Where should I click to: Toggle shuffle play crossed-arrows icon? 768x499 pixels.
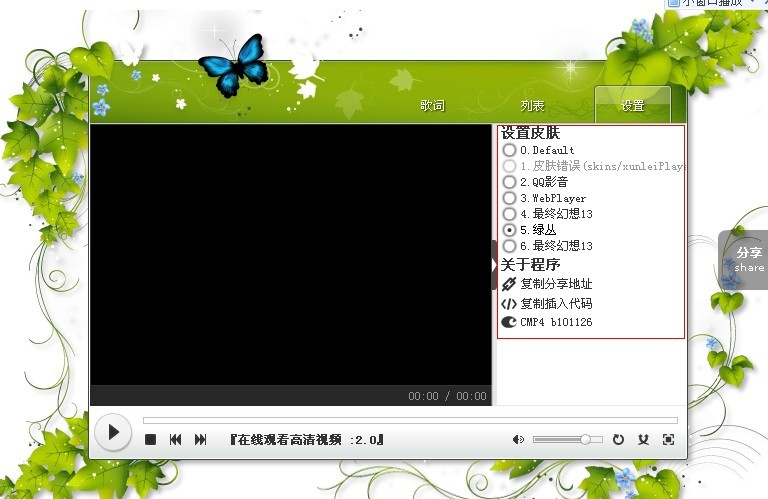pyautogui.click(x=644, y=440)
